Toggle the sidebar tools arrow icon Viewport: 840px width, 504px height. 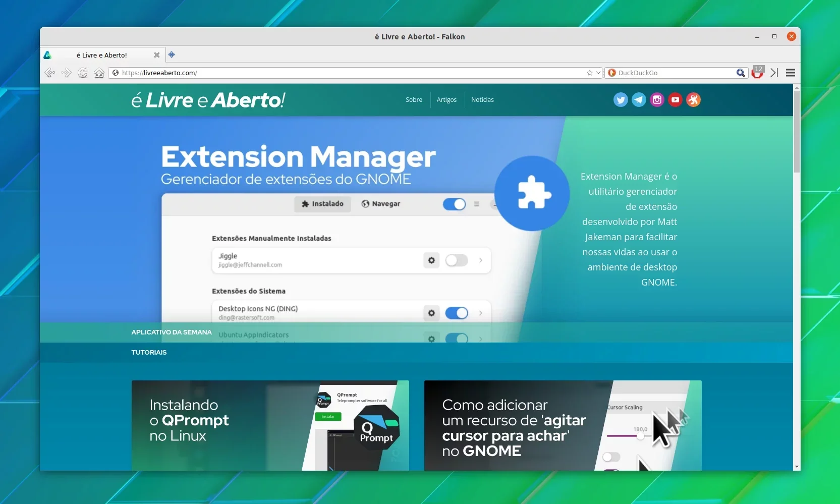(774, 73)
